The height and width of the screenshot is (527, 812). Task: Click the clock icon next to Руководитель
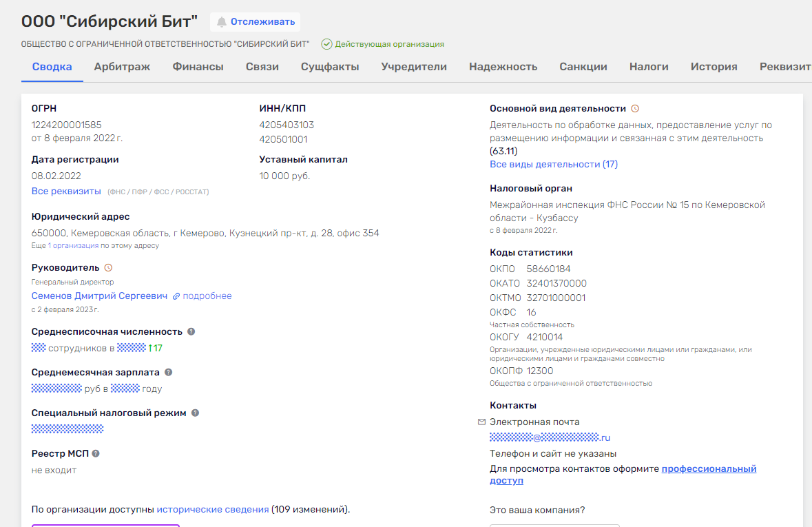click(108, 268)
